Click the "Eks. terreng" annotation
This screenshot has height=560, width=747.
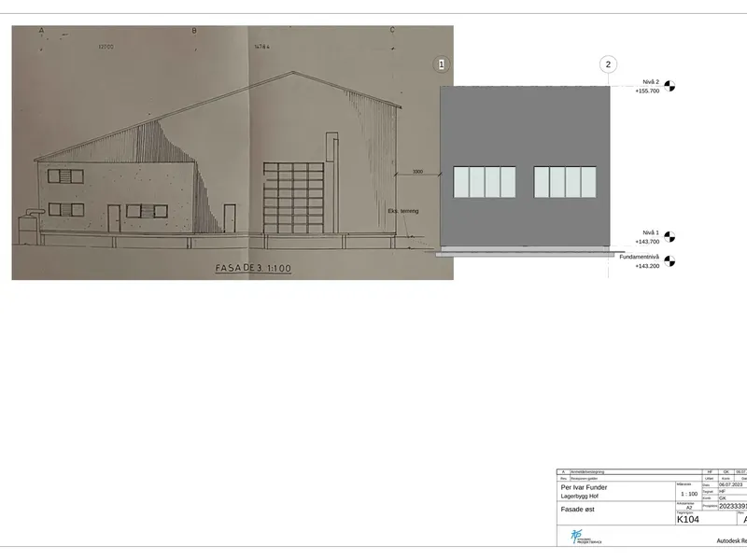coord(403,211)
